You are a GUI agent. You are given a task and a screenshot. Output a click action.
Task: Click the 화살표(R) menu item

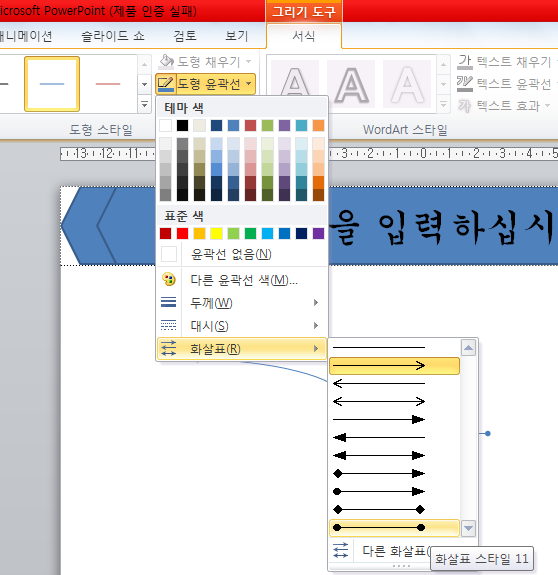coord(242,348)
